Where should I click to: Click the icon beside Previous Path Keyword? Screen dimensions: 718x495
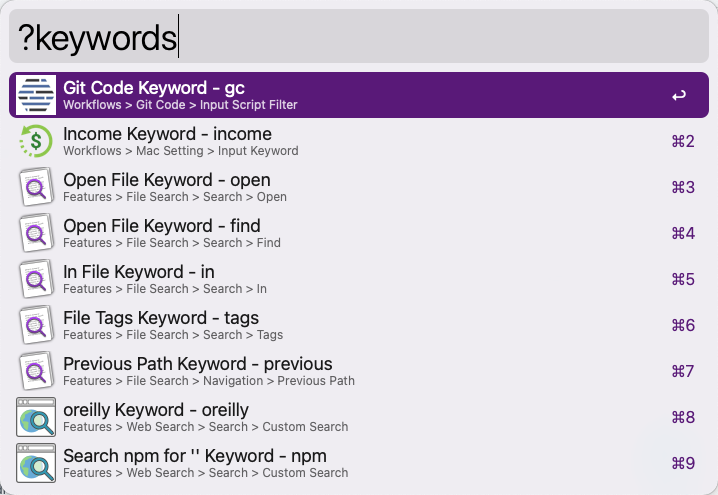coord(36,371)
